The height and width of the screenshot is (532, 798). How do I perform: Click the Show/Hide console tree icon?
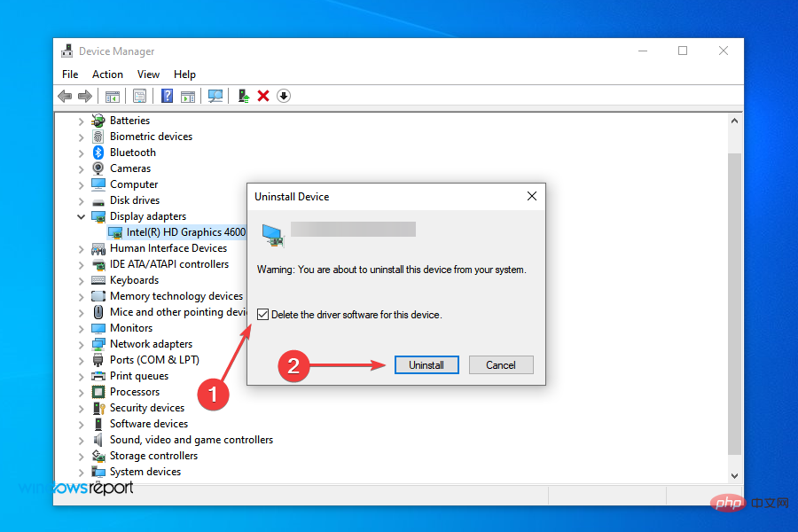click(x=112, y=96)
